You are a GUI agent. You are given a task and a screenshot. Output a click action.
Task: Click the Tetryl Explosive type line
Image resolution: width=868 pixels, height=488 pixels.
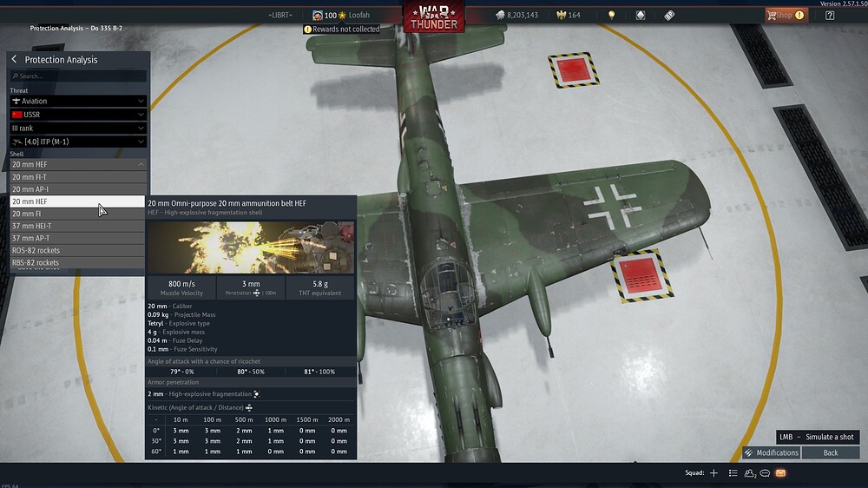179,323
